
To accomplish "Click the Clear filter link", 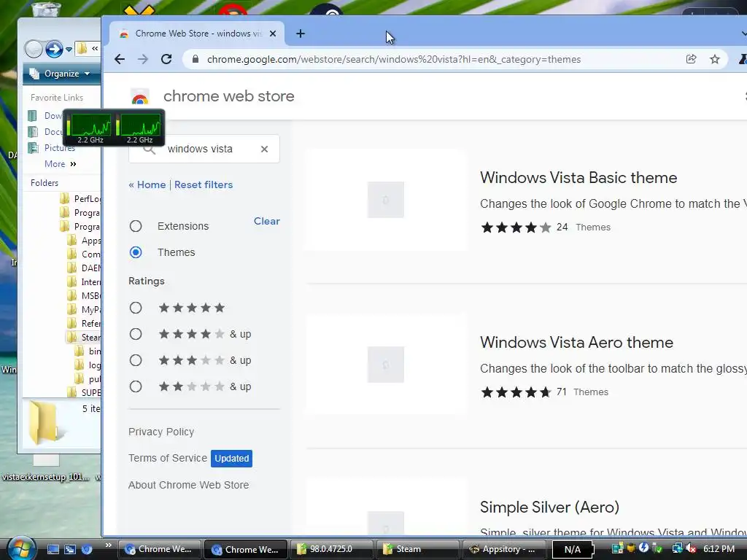I will pyautogui.click(x=267, y=221).
